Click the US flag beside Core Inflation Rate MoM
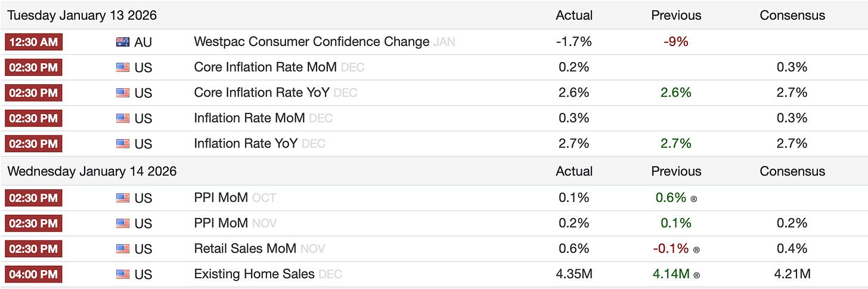Viewport: 868px width, 289px height. tap(123, 67)
